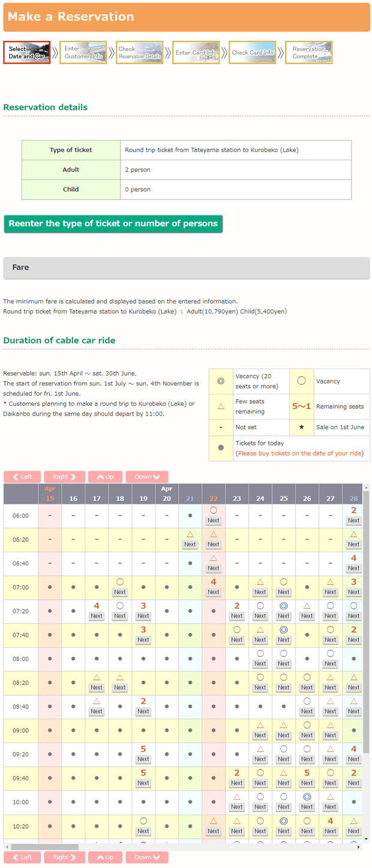372x868 pixels.
Task: Click the horizontal scrollbar's right arrow
Action: [x=360, y=848]
